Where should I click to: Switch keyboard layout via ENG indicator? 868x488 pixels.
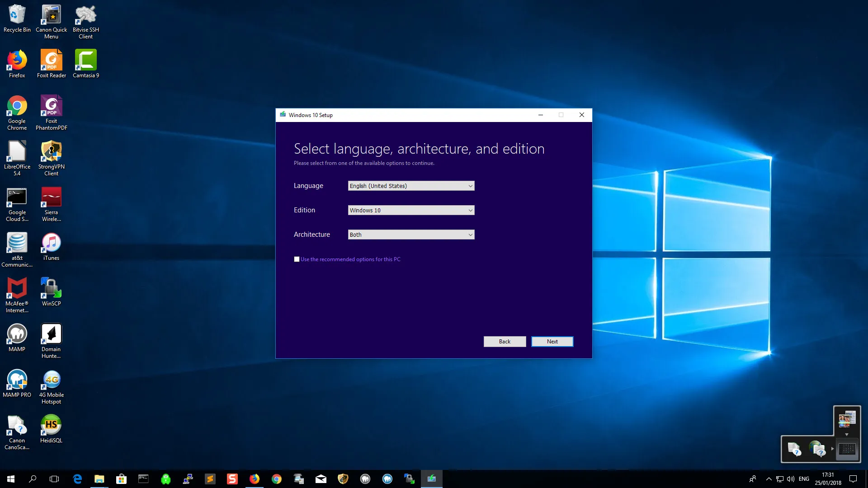click(804, 479)
